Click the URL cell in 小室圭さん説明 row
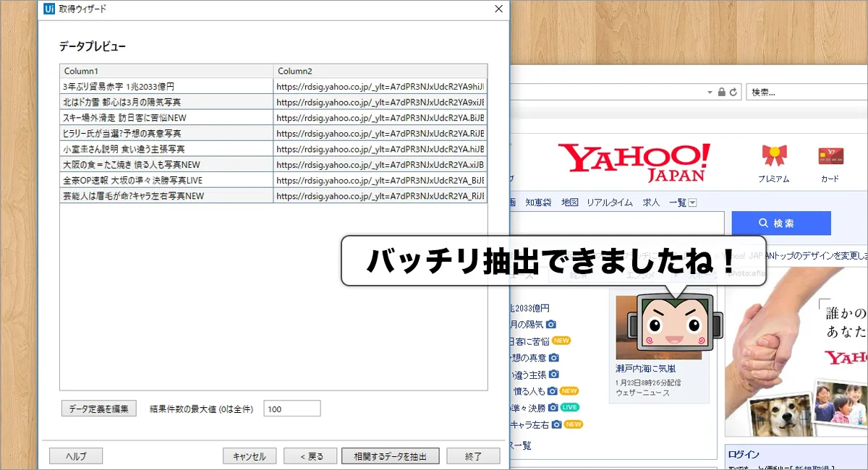Screen dimensions: 868x470 click(x=380, y=149)
